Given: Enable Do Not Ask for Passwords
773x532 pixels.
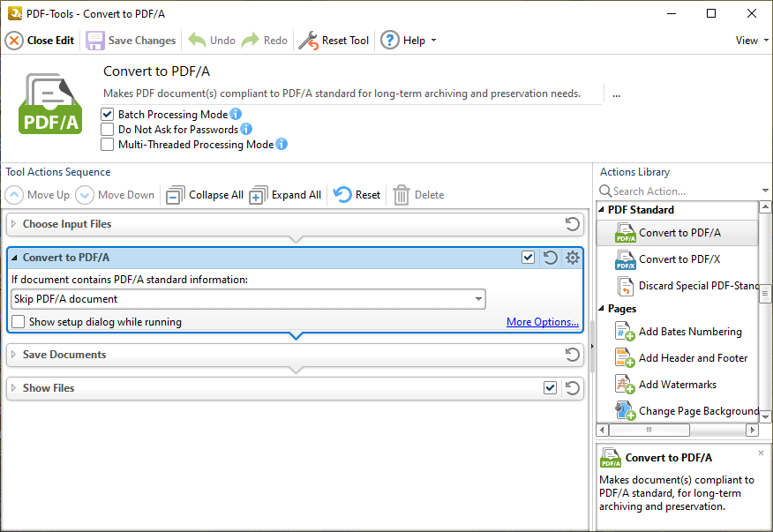Looking at the screenshot, I should coord(107,129).
